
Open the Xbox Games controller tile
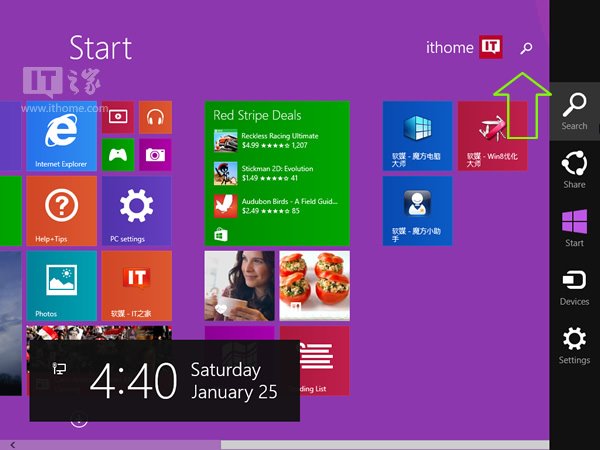(118, 154)
